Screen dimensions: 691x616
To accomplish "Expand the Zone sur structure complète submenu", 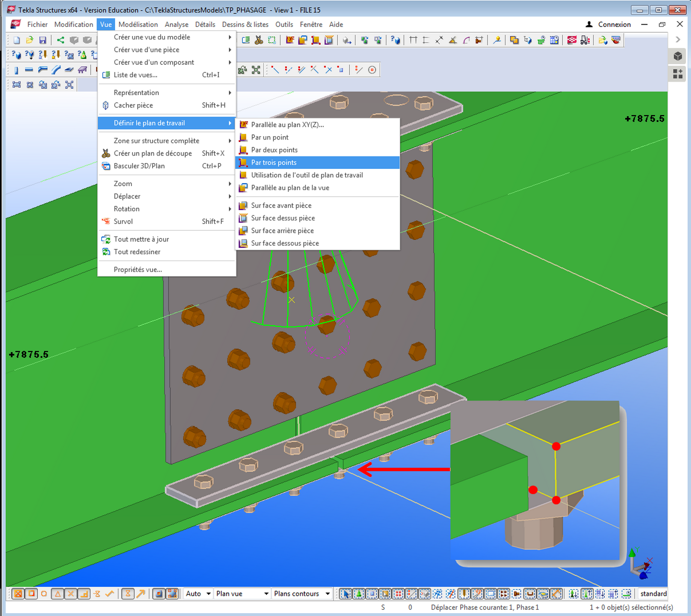I will 167,141.
